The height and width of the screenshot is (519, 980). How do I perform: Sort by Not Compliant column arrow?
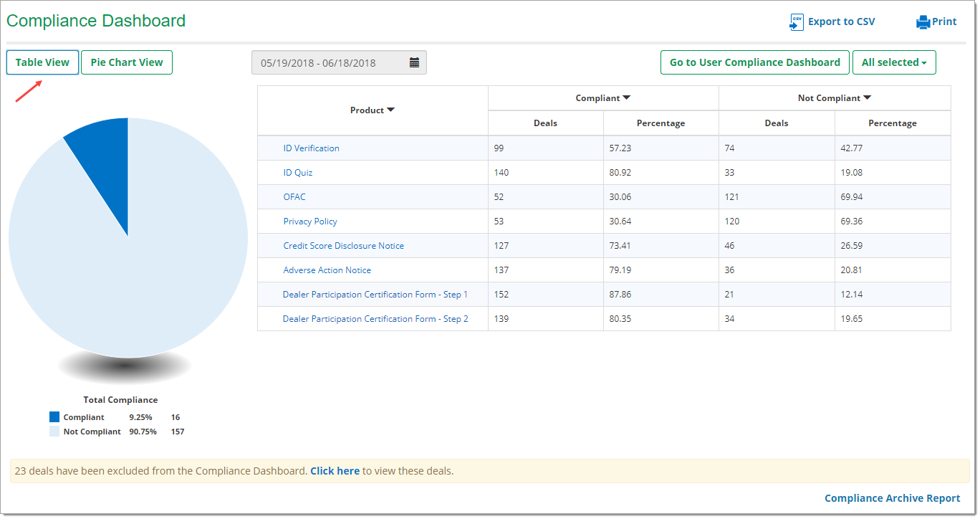click(x=867, y=97)
